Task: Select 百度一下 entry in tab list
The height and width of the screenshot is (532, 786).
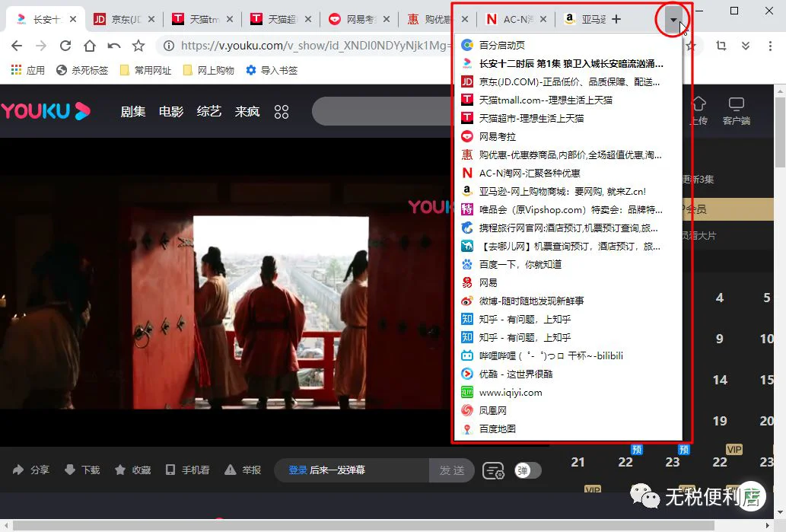Action: [568, 264]
